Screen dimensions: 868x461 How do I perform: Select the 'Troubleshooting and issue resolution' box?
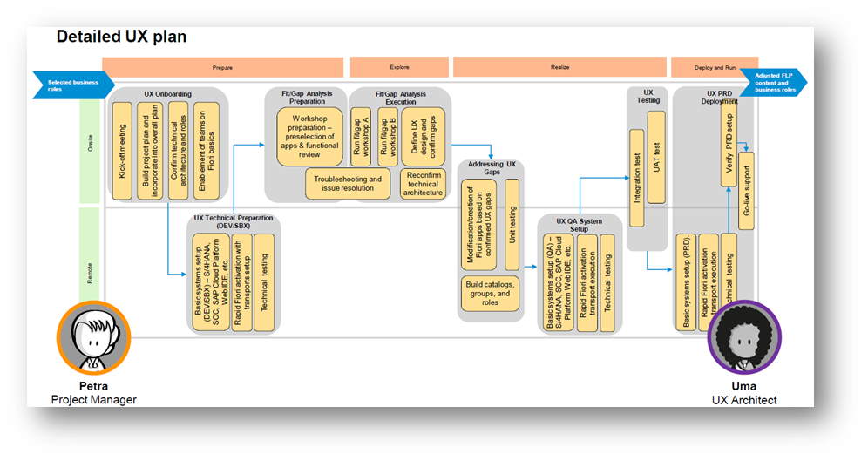pyautogui.click(x=349, y=184)
